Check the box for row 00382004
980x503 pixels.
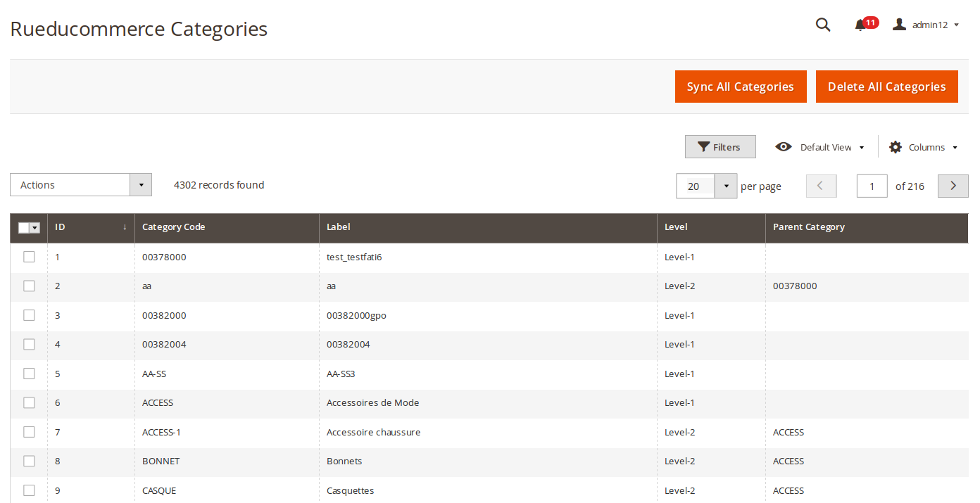click(29, 344)
